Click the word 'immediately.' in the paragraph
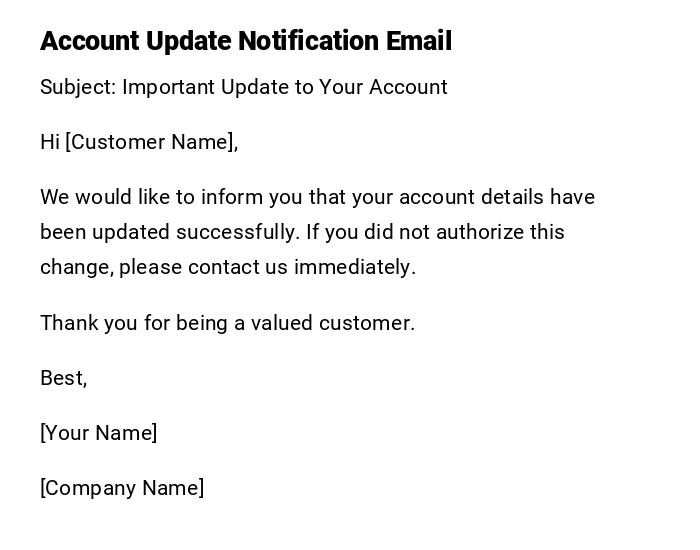The height and width of the screenshot is (550, 700). (366, 267)
